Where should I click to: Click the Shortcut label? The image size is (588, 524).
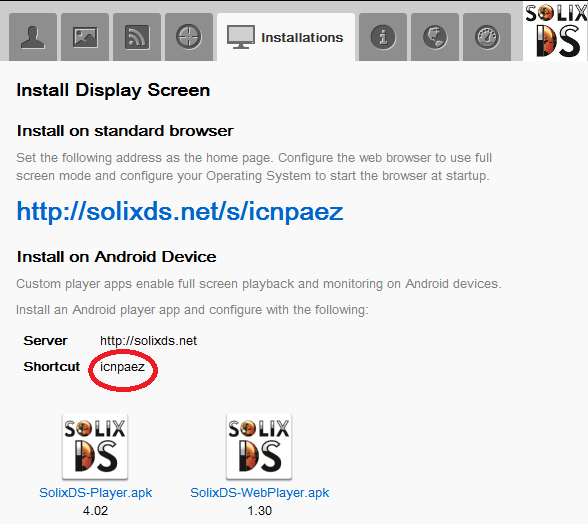pyautogui.click(x=52, y=366)
